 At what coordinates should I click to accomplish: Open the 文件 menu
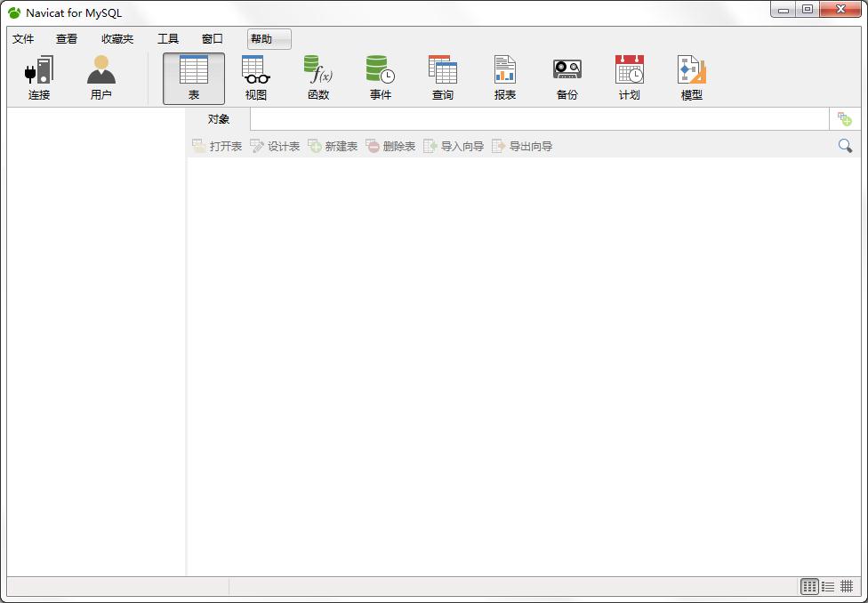23,39
